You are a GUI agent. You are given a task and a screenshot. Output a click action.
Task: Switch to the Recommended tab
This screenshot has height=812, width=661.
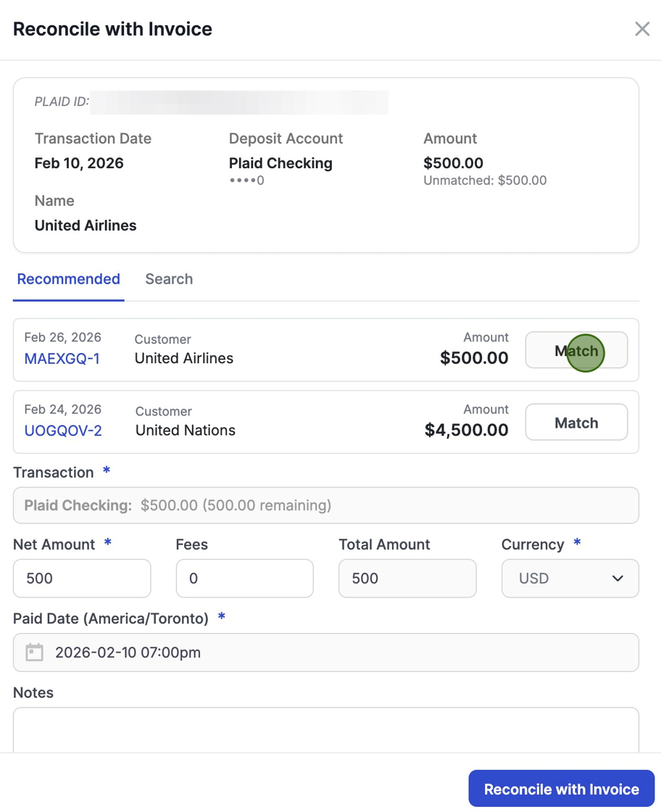(x=69, y=279)
